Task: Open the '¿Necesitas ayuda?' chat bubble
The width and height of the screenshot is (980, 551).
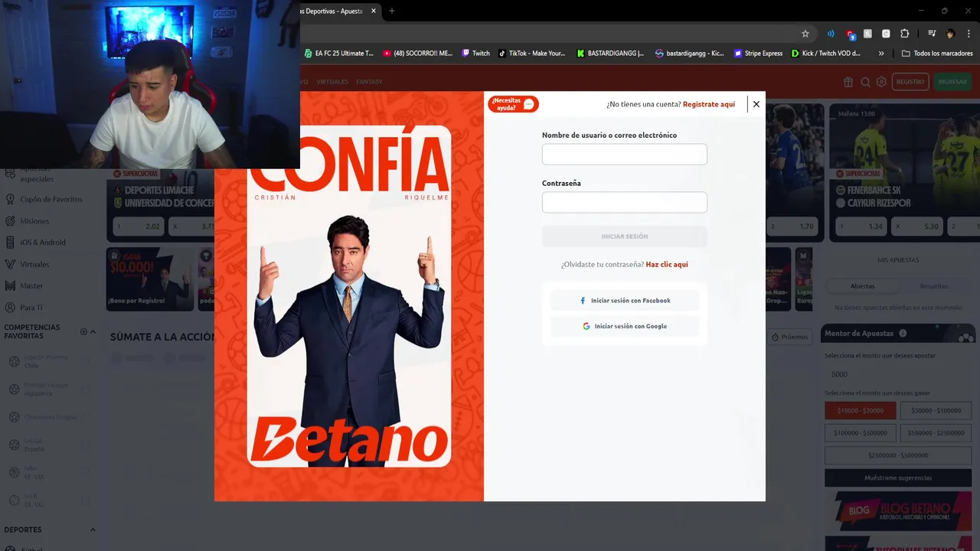Action: point(513,104)
